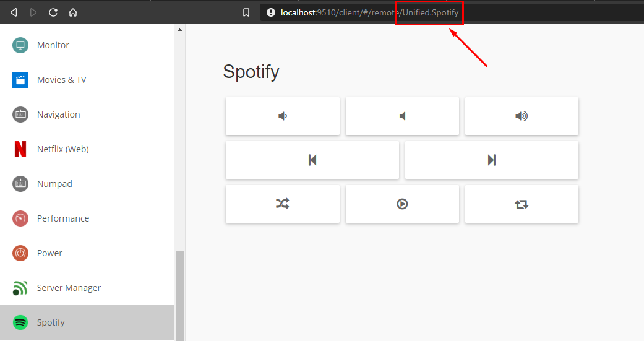Click the not-secure site info icon
This screenshot has width=644, height=341.
point(271,12)
